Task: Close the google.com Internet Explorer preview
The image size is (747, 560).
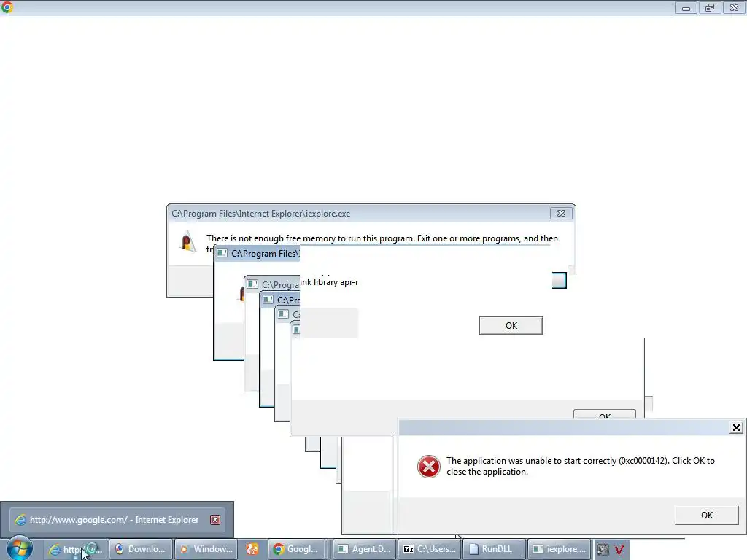Action: [x=215, y=519]
